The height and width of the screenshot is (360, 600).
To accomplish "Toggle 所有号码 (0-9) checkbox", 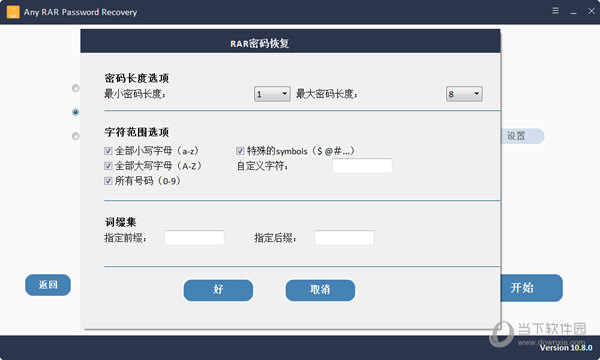I will (x=108, y=181).
